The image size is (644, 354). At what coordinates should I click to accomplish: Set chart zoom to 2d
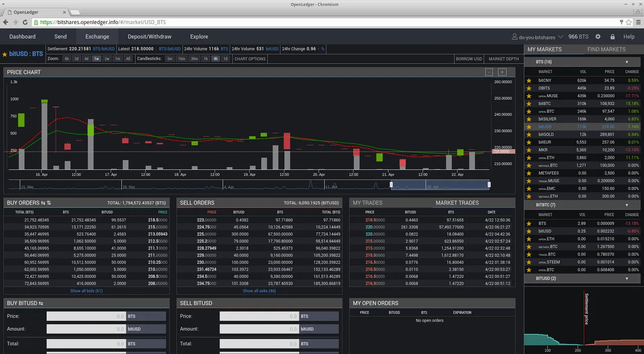[x=76, y=59]
